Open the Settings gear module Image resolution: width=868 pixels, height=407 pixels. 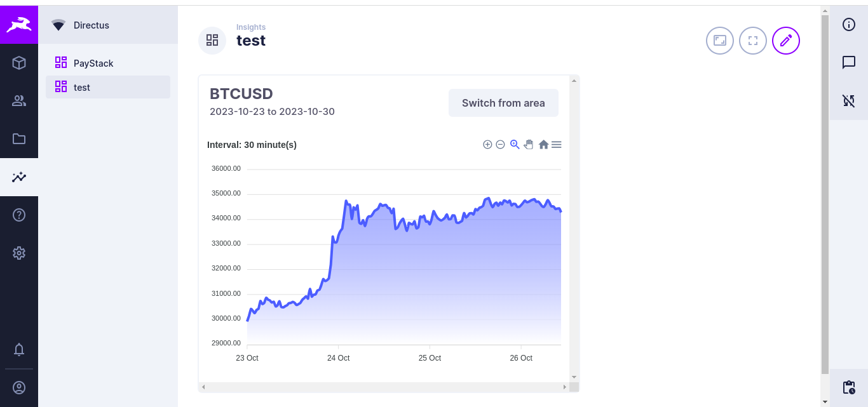(19, 253)
